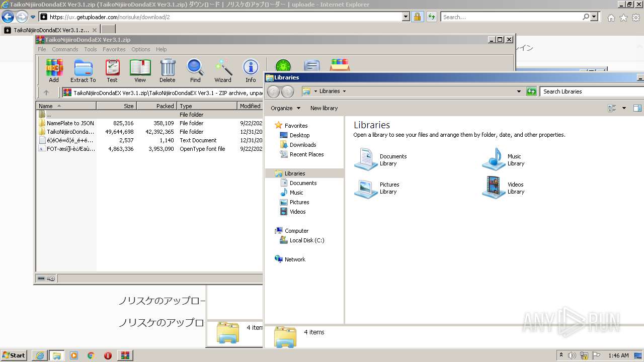Click the Delete trash icon in WinRAR
The width and height of the screenshot is (644, 362).
[168, 70]
